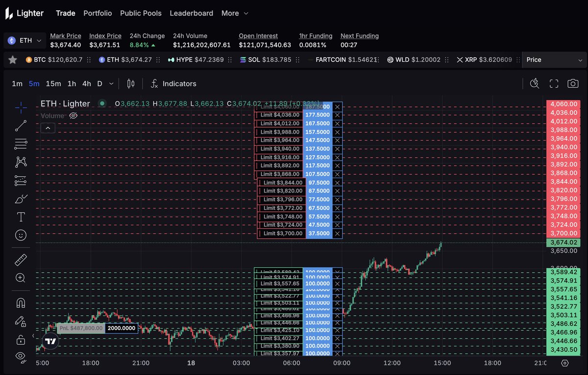Image resolution: width=588 pixels, height=375 pixels.
Task: Click the 3,589.42 green price axis label
Action: [x=563, y=272]
